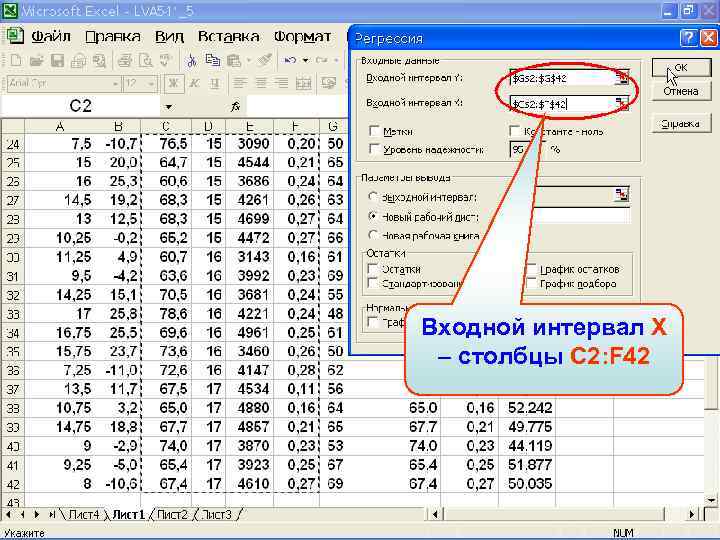The width and height of the screenshot is (720, 540).
Task: Click the Новый рабочий лист name field
Action: click(x=582, y=216)
